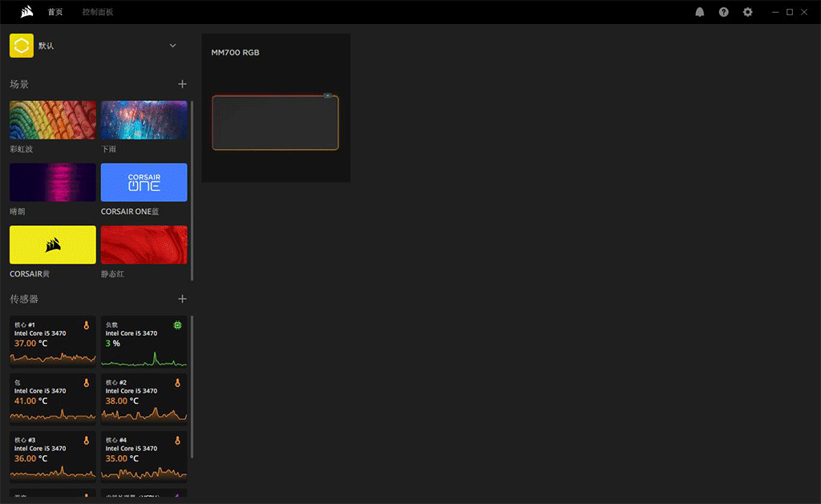Open the 首页 home tab
821x504 pixels.
(55, 12)
